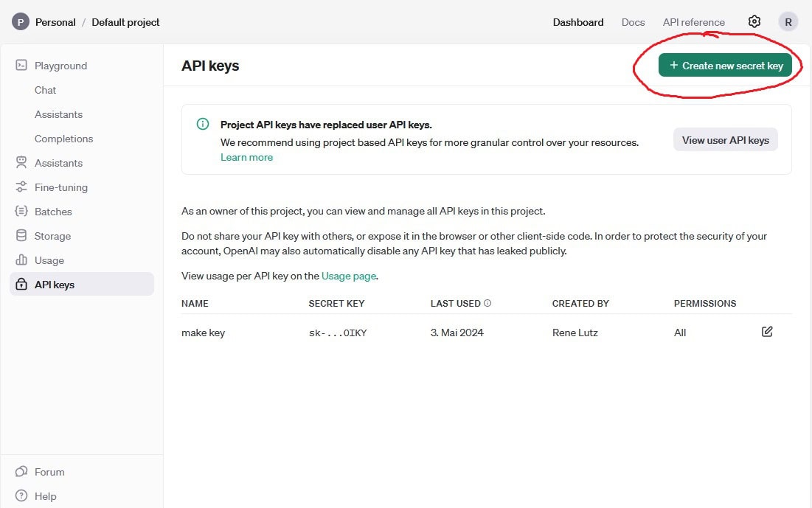Open the API reference page
Viewport: 812px width, 508px height.
click(x=693, y=22)
